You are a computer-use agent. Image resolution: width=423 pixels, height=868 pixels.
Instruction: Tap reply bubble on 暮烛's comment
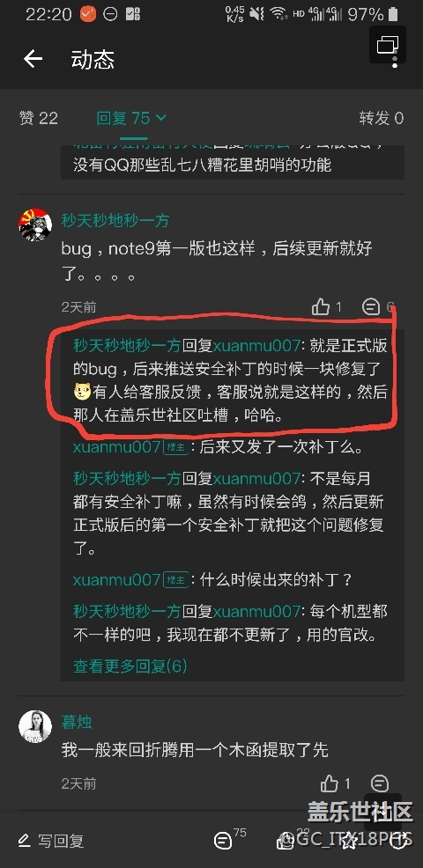pyautogui.click(x=380, y=783)
